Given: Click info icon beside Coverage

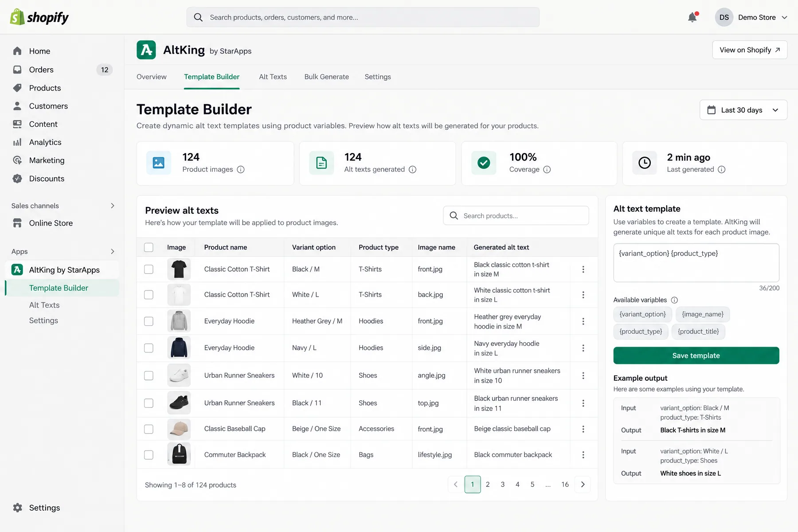Looking at the screenshot, I should pos(547,169).
